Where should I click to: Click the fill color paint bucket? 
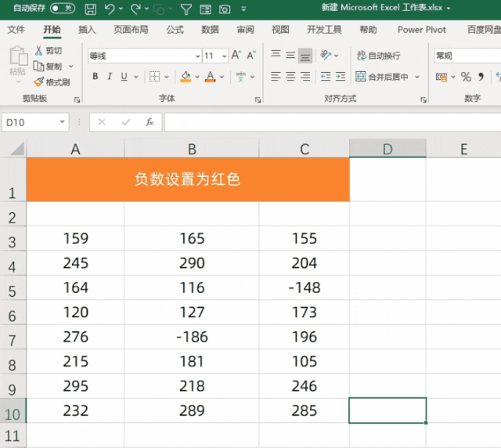pyautogui.click(x=185, y=77)
